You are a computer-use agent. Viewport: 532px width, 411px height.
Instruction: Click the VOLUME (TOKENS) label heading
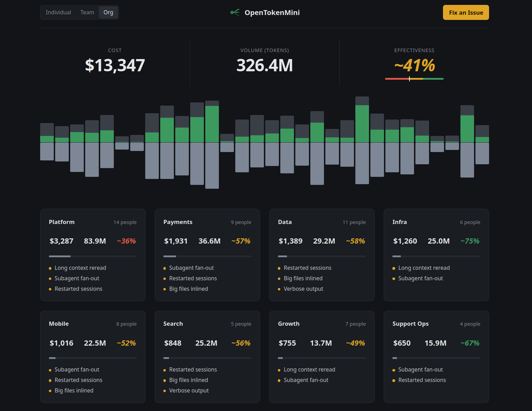265,50
